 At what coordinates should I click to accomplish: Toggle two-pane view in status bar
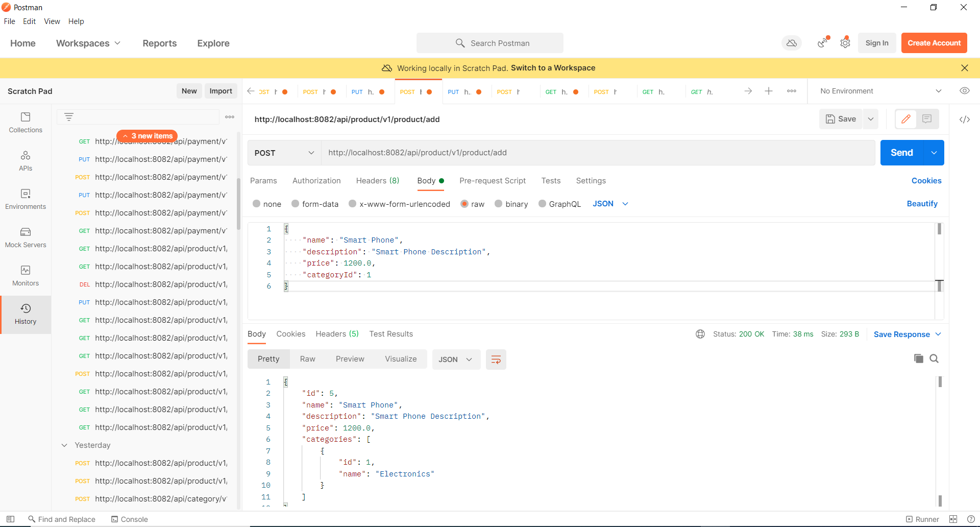pyautogui.click(x=953, y=519)
